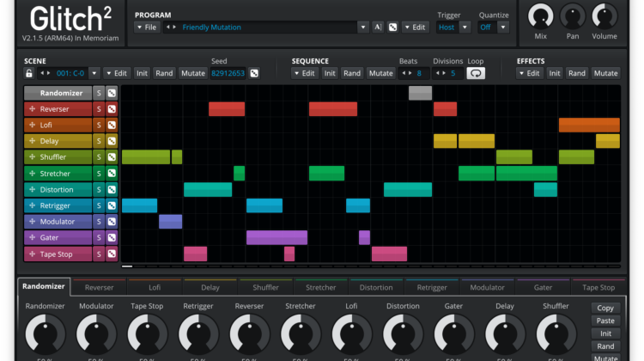Open the Sequence Edit dropdown

[x=305, y=73]
